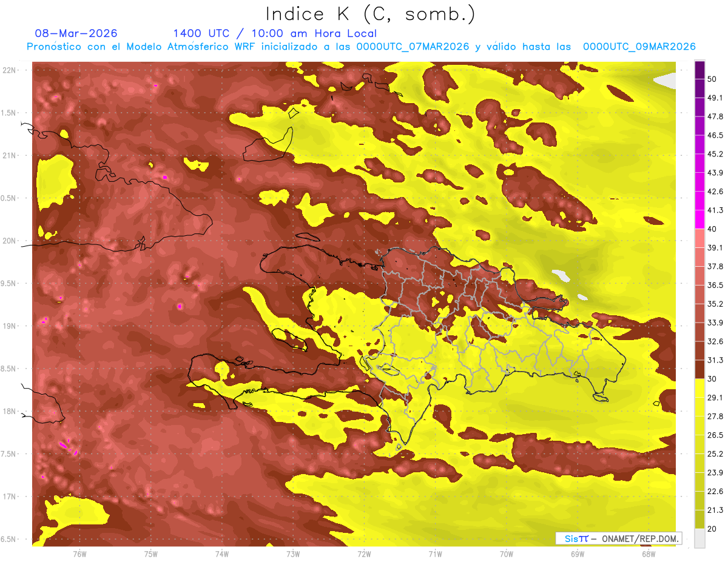
Task: Click the 'SisTT - ONAMET/REP.DOM.' credit label
Action: [x=619, y=538]
